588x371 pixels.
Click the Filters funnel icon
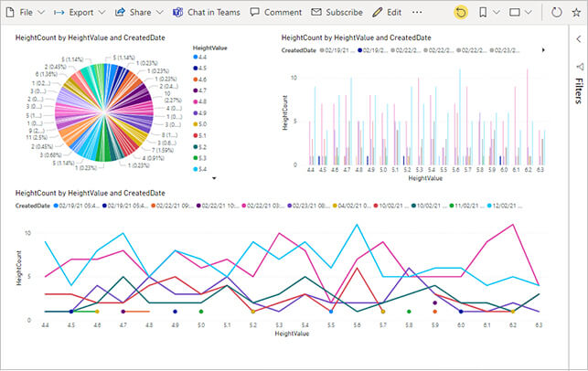tap(580, 67)
